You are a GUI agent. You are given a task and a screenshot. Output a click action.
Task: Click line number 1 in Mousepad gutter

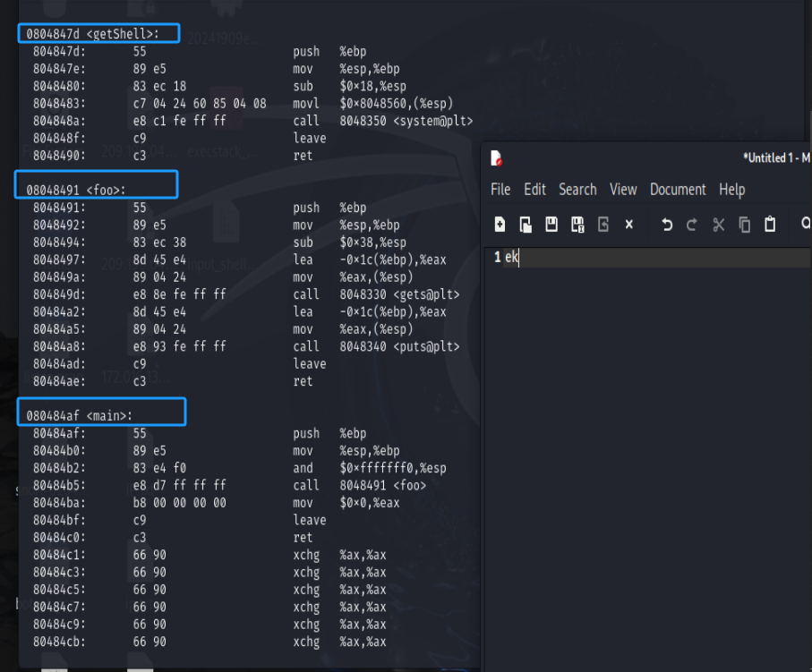click(497, 258)
